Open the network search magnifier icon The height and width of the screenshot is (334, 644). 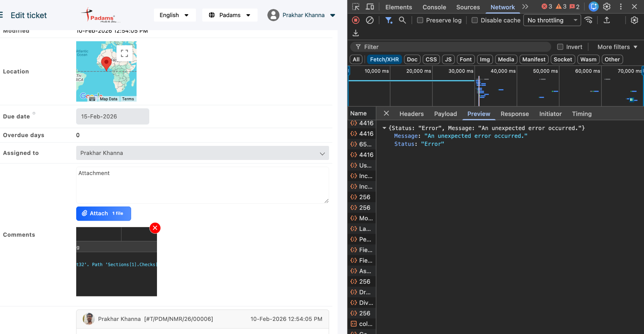pyautogui.click(x=402, y=20)
